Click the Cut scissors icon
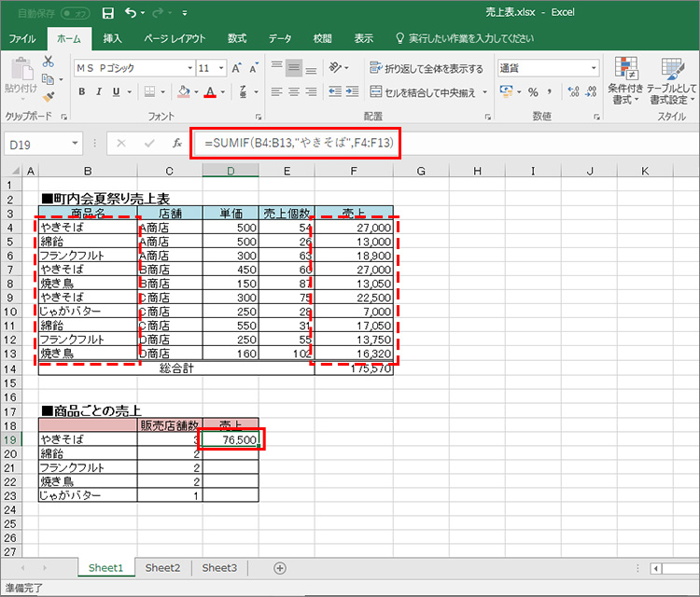 48,61
